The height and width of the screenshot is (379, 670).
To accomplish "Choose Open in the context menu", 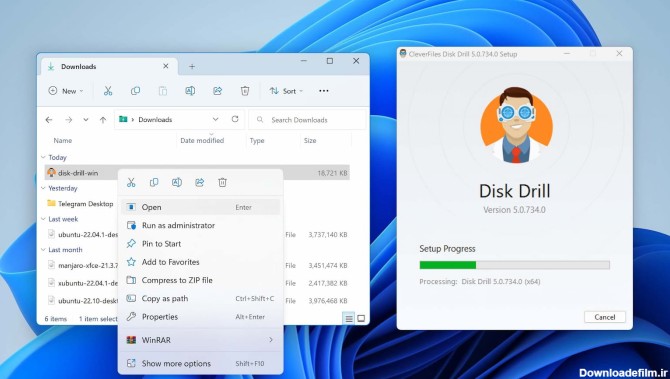I will pyautogui.click(x=200, y=207).
